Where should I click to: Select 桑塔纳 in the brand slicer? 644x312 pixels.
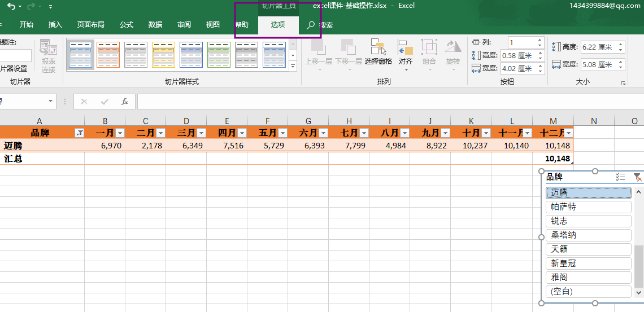[589, 235]
